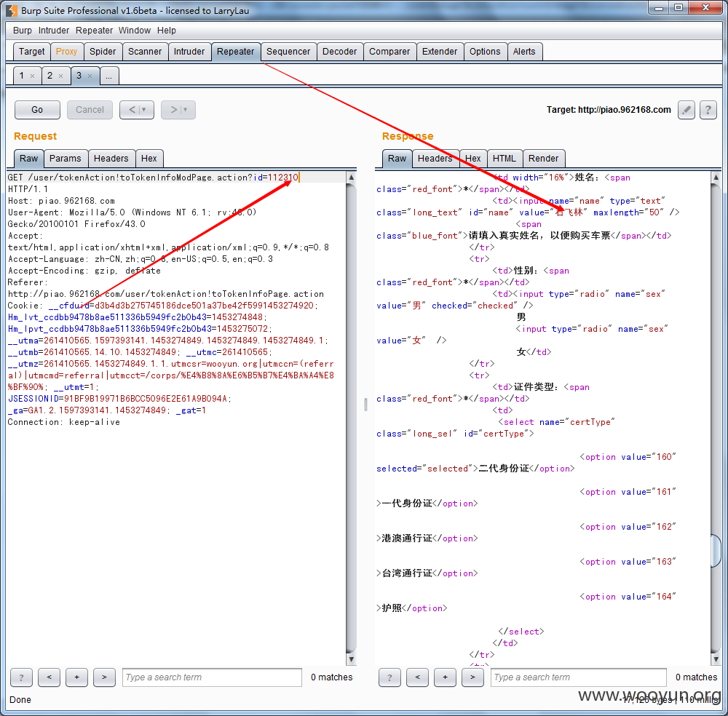
Task: Jump to next request search match
Action: point(104,677)
